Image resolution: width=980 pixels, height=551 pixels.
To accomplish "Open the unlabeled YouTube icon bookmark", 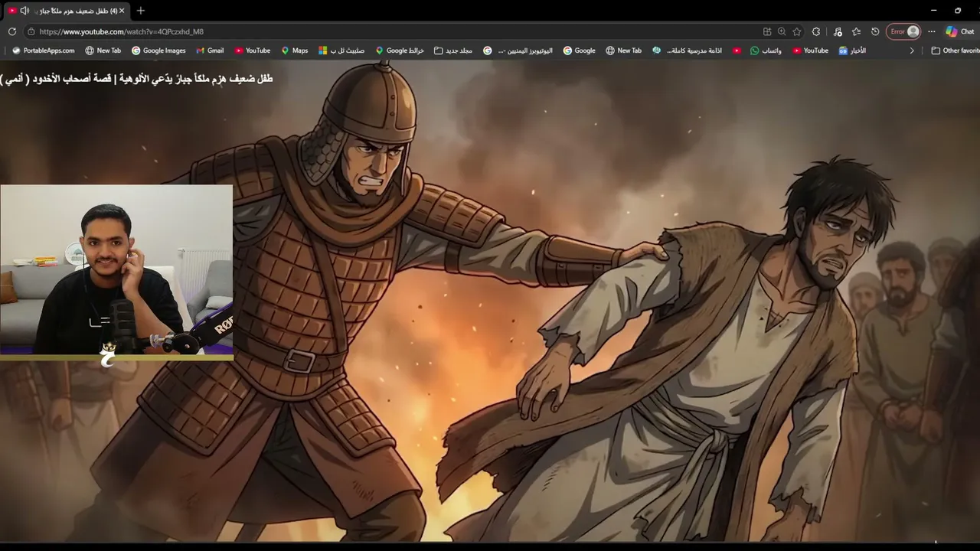I will pos(737,51).
